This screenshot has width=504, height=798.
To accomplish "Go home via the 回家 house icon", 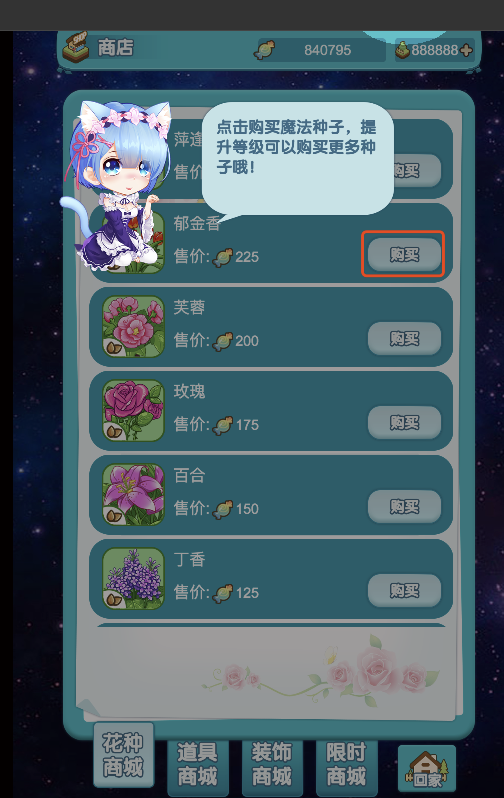I will pos(427,768).
